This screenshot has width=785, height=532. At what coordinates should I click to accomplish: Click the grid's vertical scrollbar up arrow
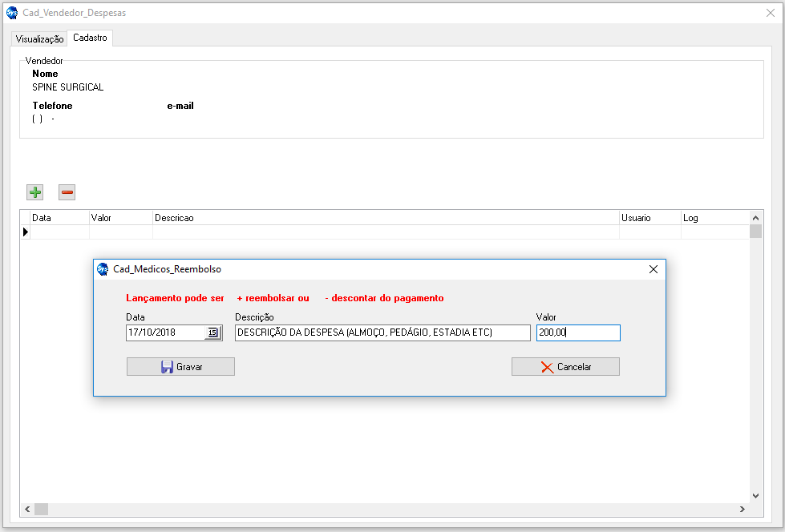coord(755,218)
